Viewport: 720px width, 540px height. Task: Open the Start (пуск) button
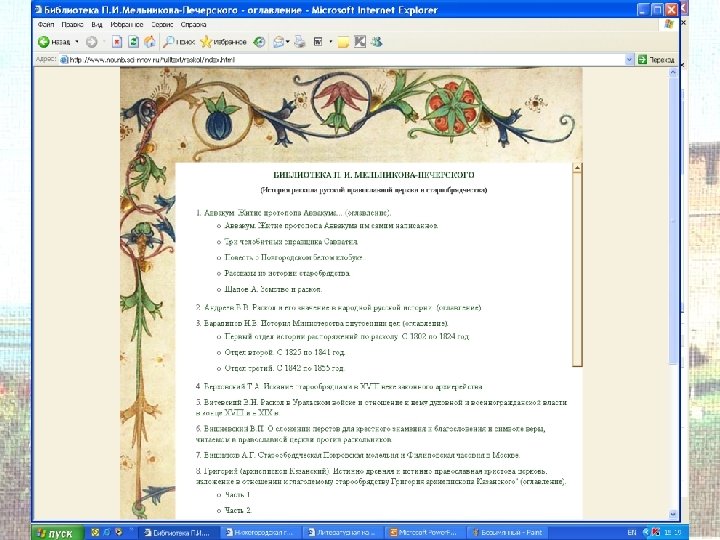[58, 533]
